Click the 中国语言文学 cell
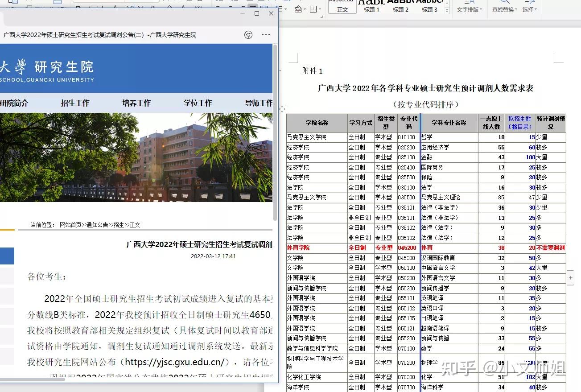The height and width of the screenshot is (392, 581). tap(449, 268)
